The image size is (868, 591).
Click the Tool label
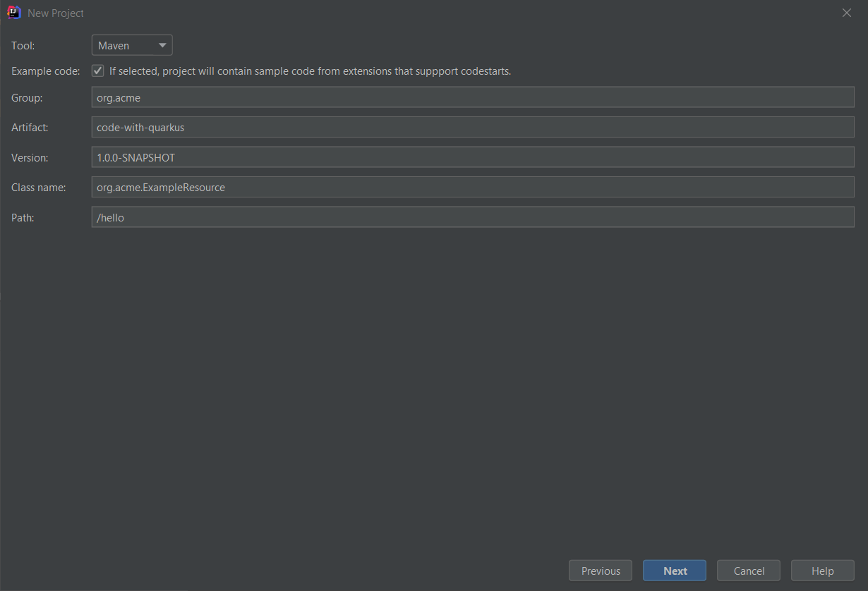pyautogui.click(x=20, y=44)
